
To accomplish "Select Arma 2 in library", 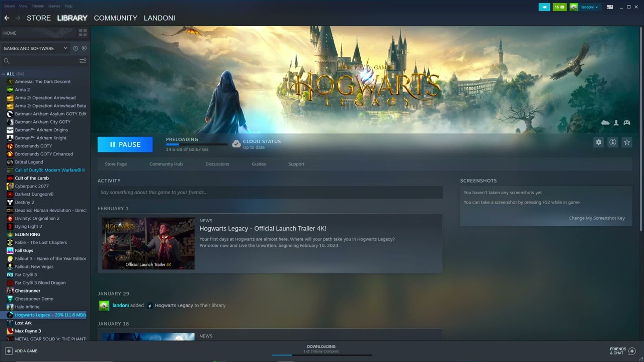I will [x=22, y=89].
